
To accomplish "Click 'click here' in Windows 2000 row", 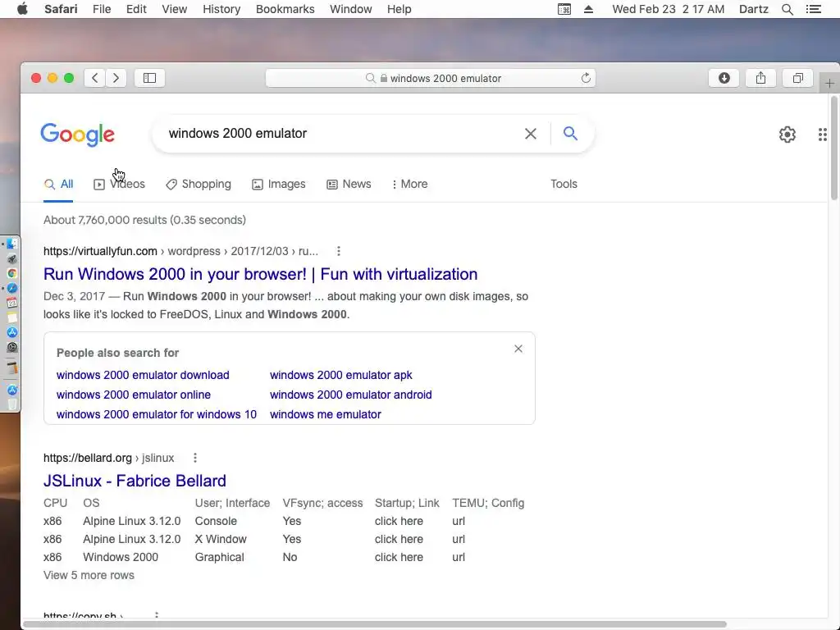I will click(399, 557).
